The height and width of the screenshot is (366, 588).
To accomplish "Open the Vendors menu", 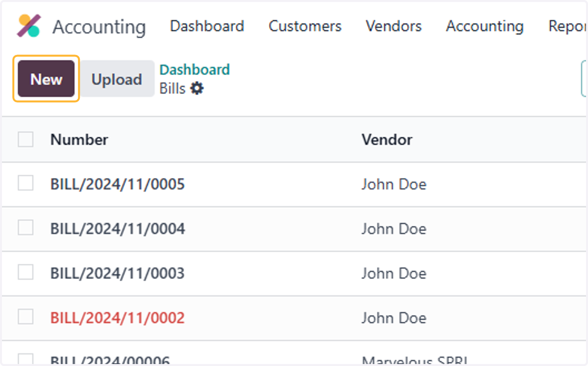I will point(393,26).
